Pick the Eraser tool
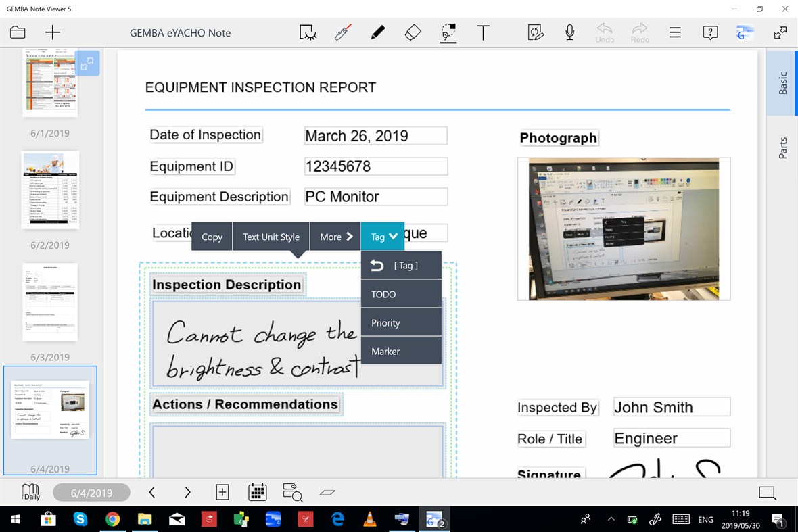This screenshot has width=798, height=532. (412, 32)
